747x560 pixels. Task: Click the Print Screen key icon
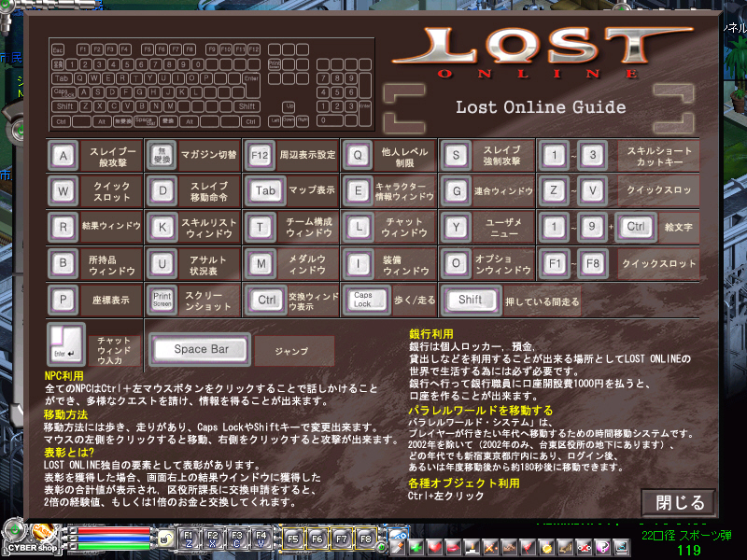point(162,300)
